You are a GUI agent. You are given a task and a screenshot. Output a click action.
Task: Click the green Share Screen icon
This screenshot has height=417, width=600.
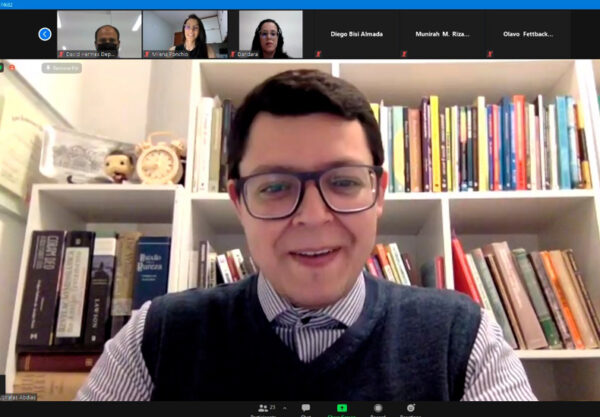pyautogui.click(x=341, y=408)
